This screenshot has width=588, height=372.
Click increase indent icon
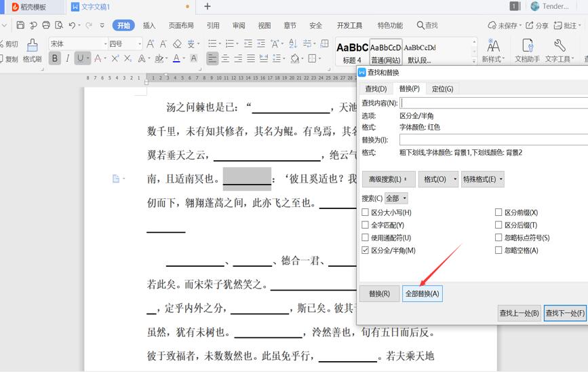tap(261, 43)
